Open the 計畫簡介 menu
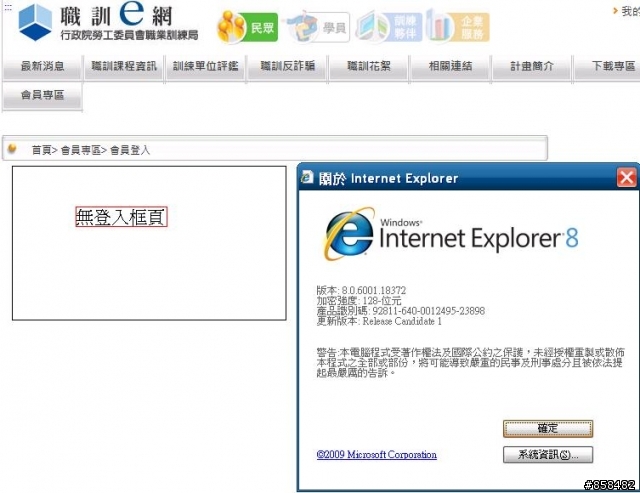The image size is (640, 493). (x=532, y=67)
